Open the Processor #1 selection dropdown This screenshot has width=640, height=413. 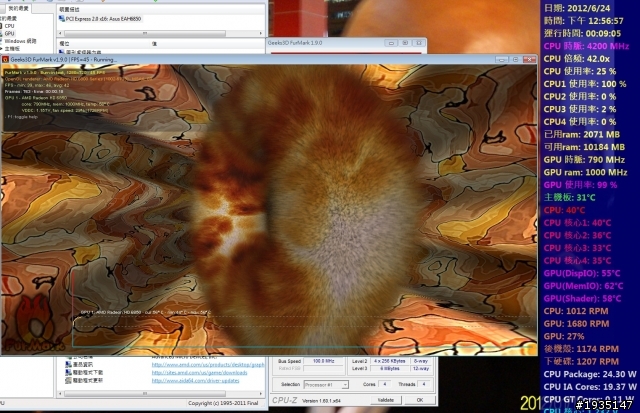pyautogui.click(x=326, y=384)
